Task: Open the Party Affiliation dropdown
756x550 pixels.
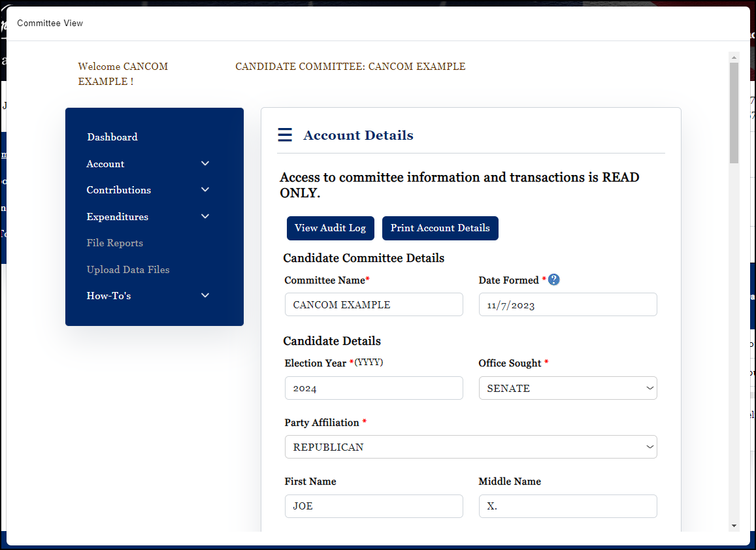Action: pyautogui.click(x=470, y=447)
